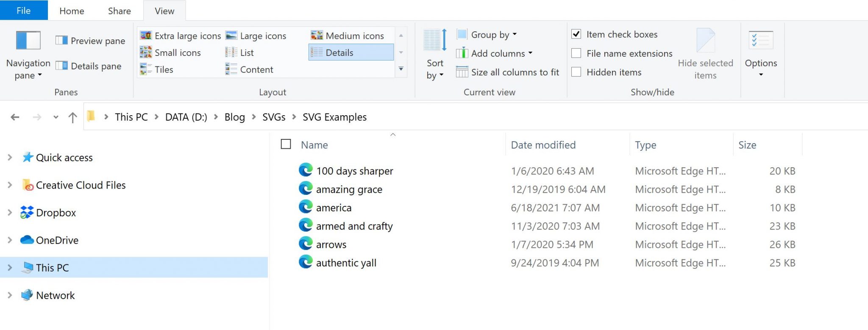Screen dimensions: 868x330
Task: Open folder Options
Action: point(761,53)
